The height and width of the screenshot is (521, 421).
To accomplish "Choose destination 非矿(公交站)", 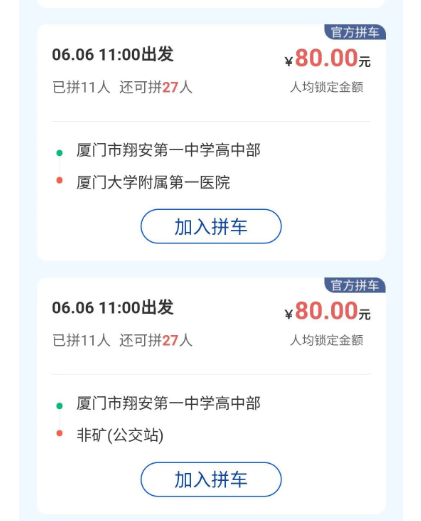I will pos(120,435).
